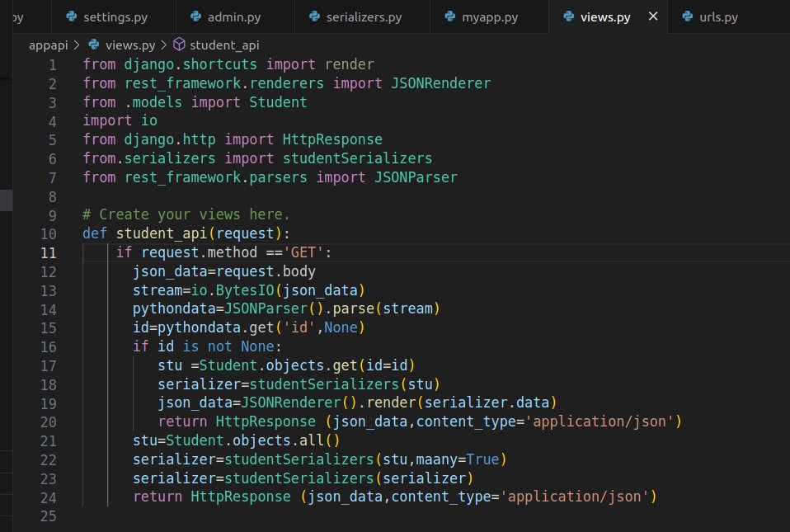The width and height of the screenshot is (790, 532).
Task: Click the Python icon on the myapp.py tab
Action: pos(449,16)
